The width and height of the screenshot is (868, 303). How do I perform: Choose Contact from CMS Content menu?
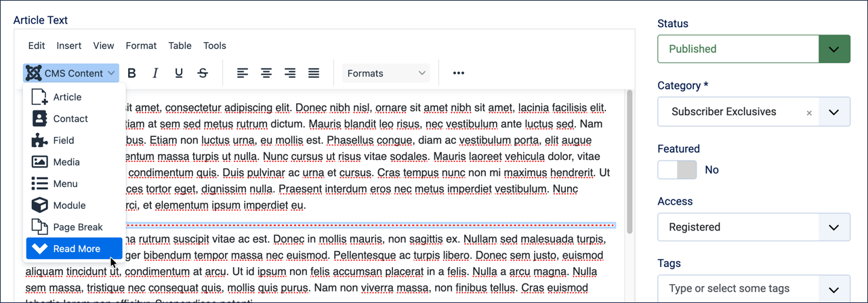coord(75,119)
